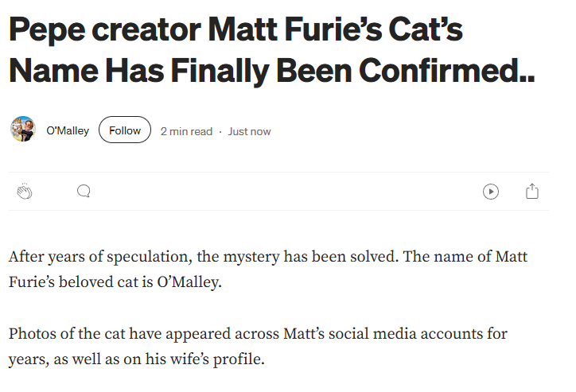The image size is (576, 392).
Task: Click the "2 min read" label
Action: (x=186, y=131)
